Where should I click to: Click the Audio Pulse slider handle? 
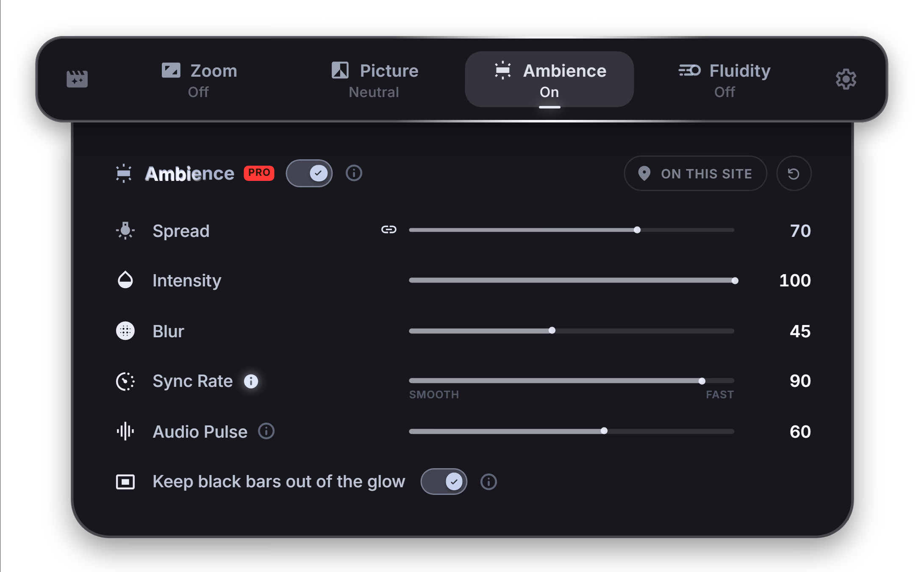click(604, 431)
